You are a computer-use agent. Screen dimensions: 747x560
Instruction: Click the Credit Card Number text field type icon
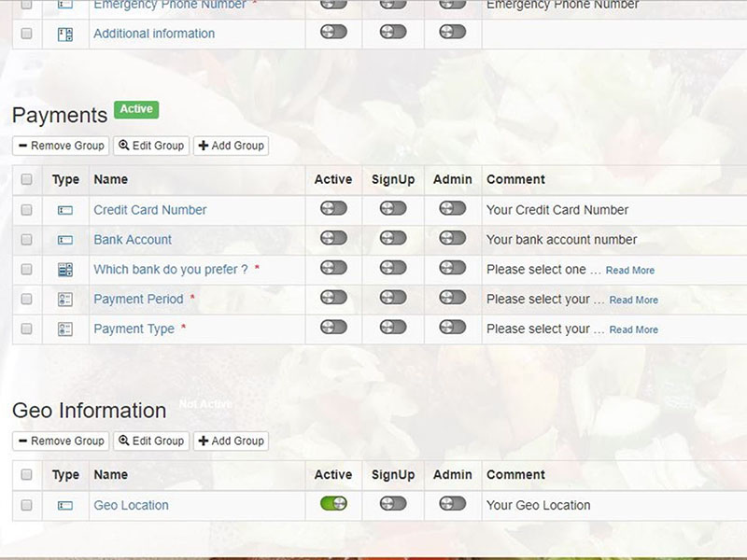coord(65,210)
